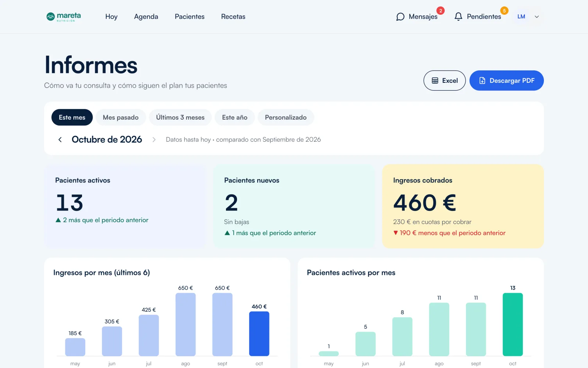Click the Ingresos cobrados amount 460 €
This screenshot has width=588, height=368.
tap(424, 203)
